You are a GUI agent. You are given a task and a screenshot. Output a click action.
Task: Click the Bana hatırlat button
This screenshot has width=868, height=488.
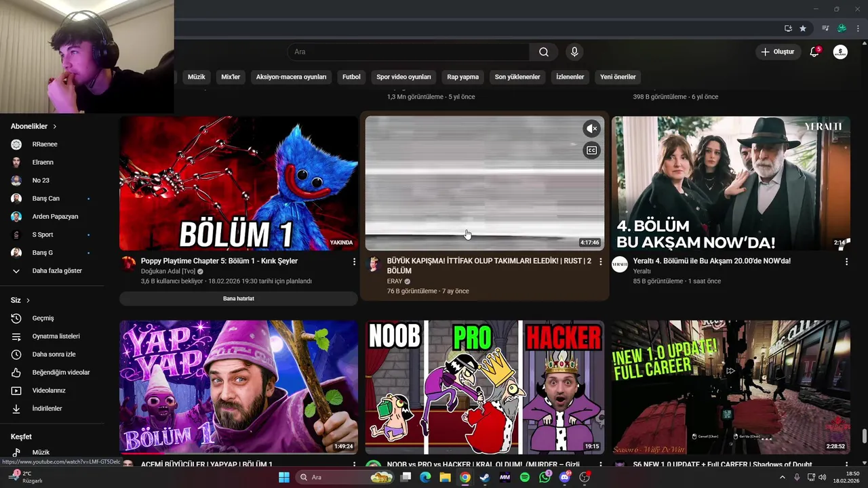pyautogui.click(x=238, y=298)
